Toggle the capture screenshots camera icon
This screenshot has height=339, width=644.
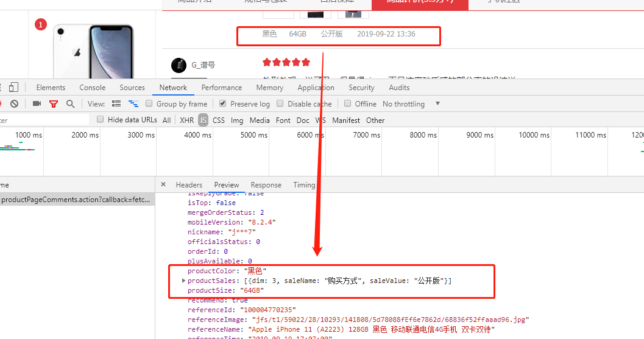37,104
